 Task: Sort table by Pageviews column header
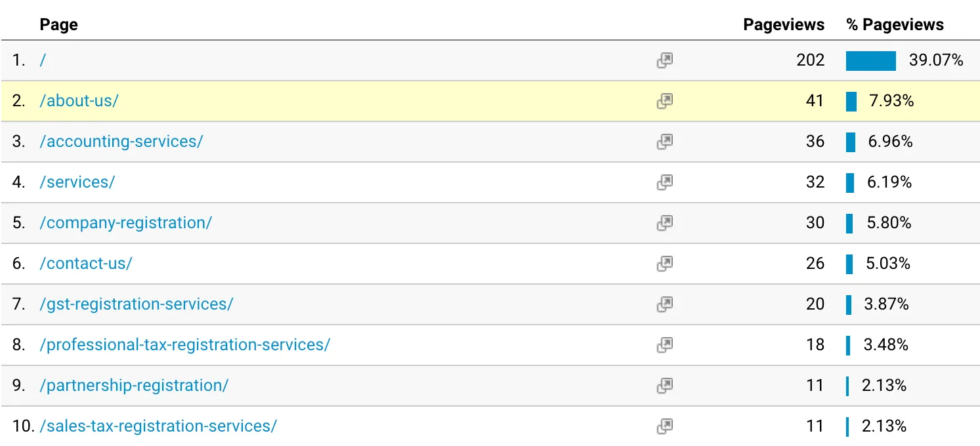[x=784, y=25]
